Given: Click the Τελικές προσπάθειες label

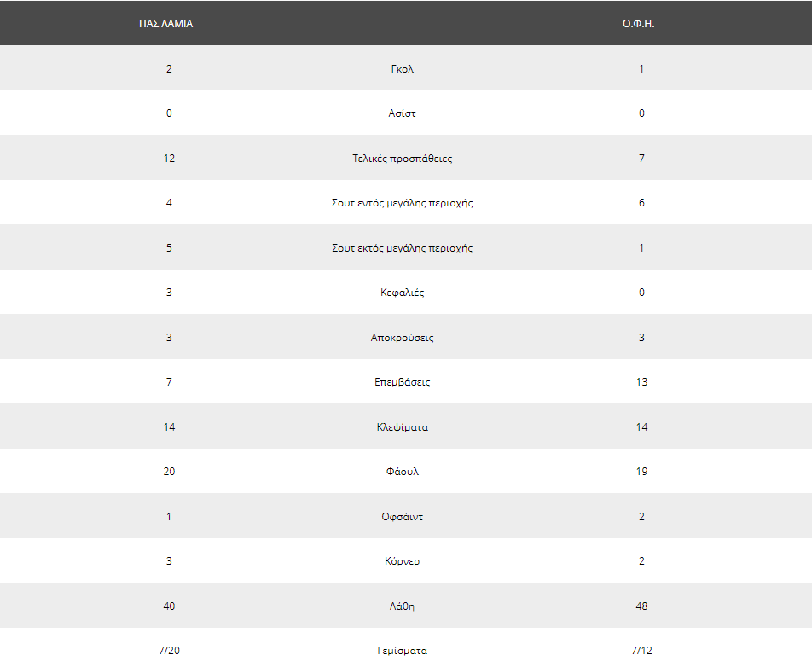Looking at the screenshot, I should [403, 159].
